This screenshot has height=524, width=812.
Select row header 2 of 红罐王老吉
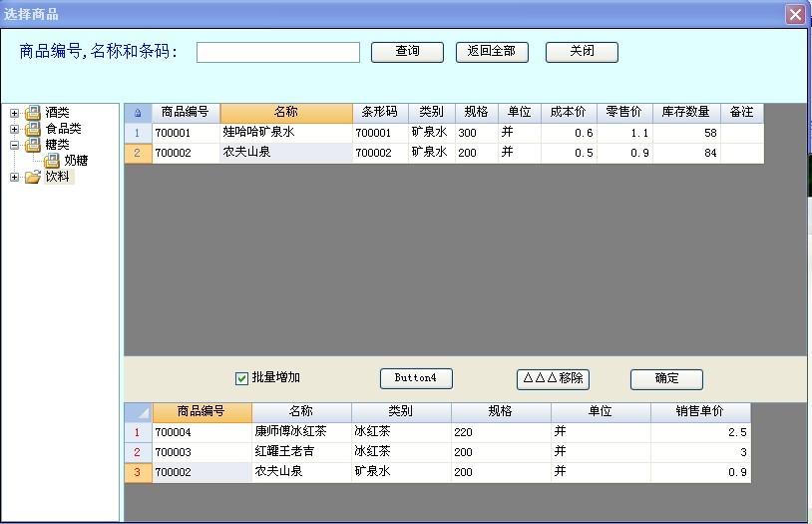click(138, 452)
